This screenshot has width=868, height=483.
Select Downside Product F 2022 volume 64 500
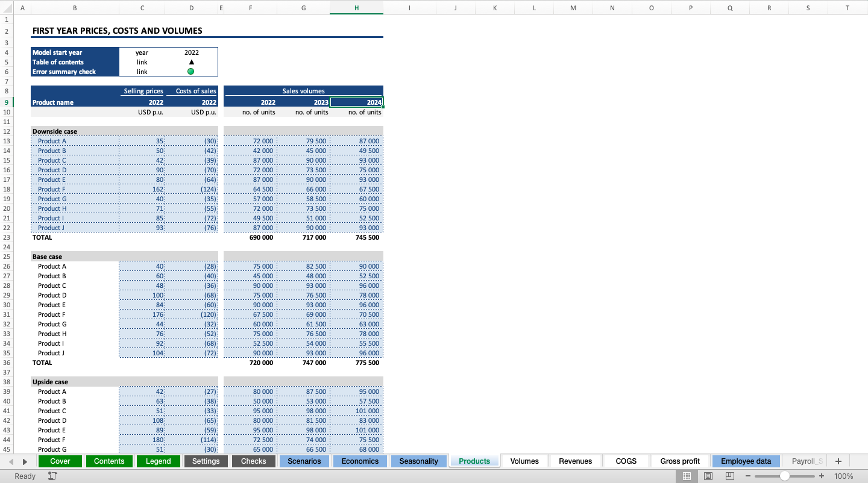pos(250,189)
